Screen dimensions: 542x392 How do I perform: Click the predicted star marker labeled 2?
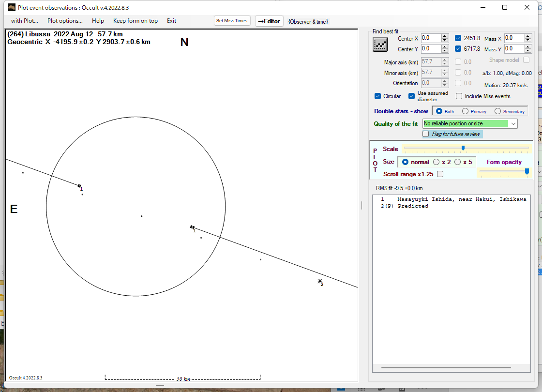coord(319,281)
